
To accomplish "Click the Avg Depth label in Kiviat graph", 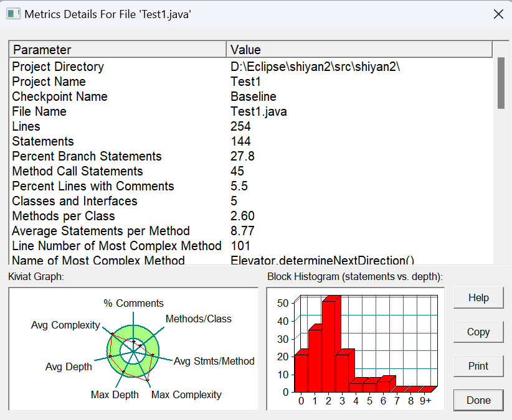I will pos(69,367).
